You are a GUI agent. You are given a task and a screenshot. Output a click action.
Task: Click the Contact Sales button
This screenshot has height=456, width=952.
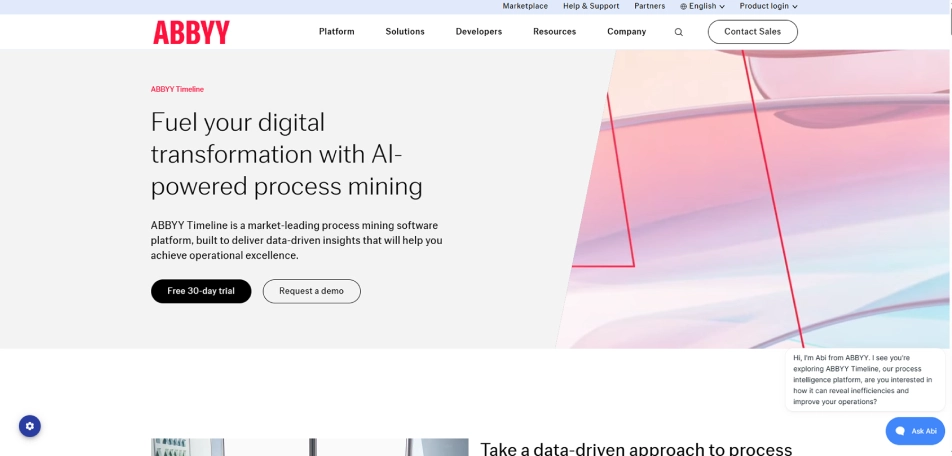(x=753, y=32)
